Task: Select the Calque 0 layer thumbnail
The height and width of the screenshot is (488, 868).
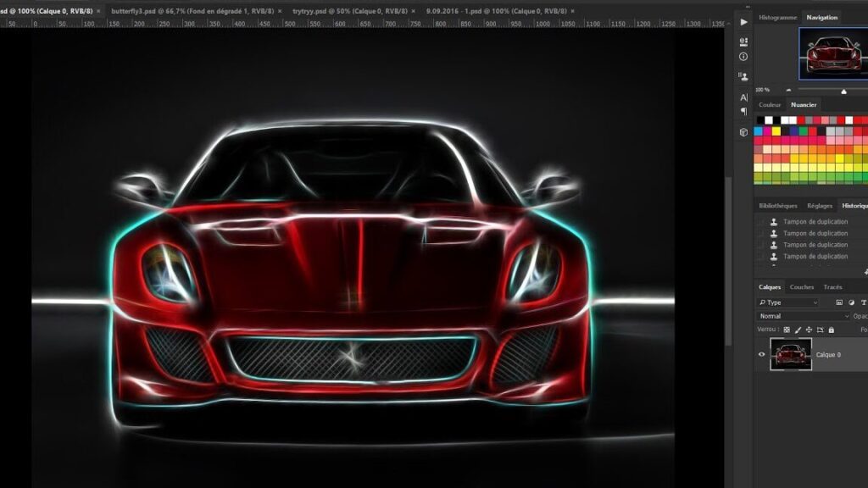Action: 791,355
